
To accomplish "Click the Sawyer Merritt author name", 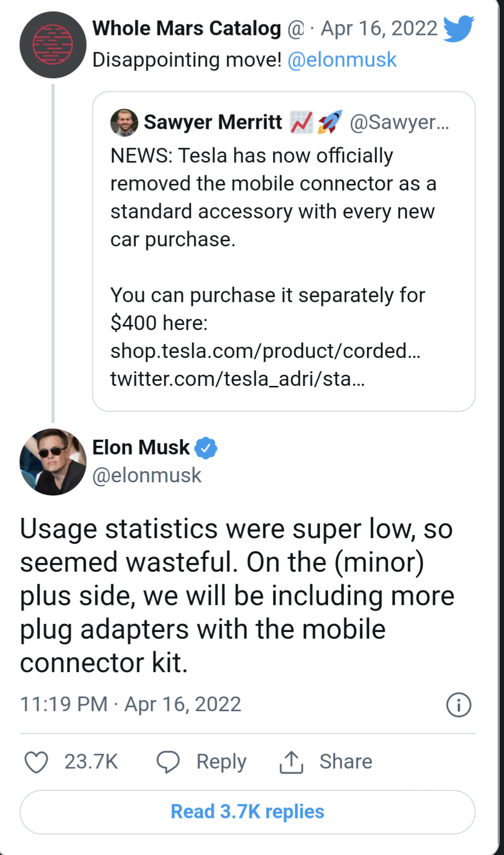I will (213, 122).
